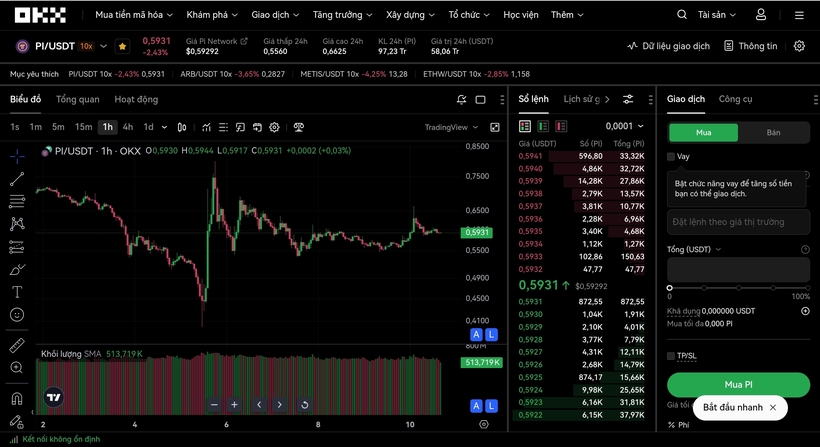This screenshot has width=820, height=447.
Task: Click the chart layout rectangle icon
Action: click(x=480, y=99)
